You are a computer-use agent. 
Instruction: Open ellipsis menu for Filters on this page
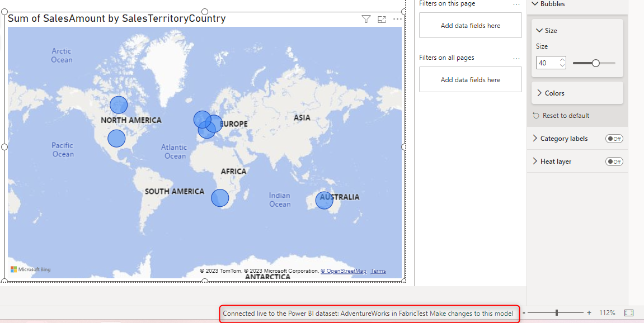516,4
